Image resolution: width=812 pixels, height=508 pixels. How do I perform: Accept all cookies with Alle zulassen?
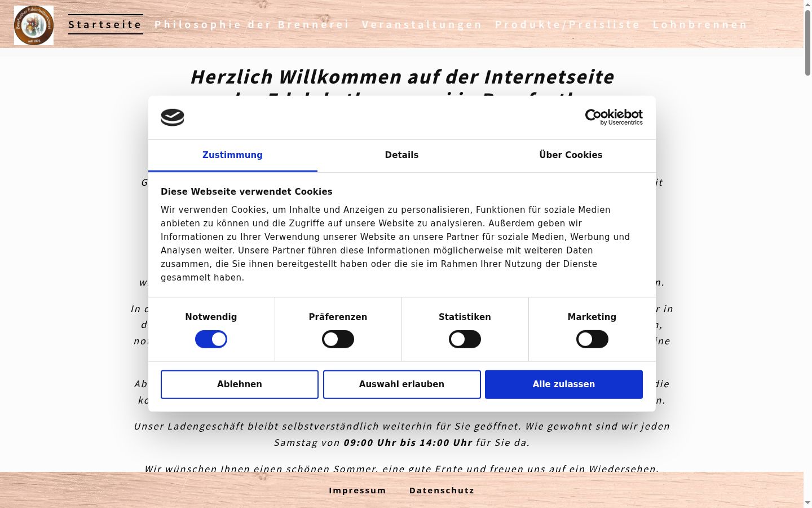(x=564, y=384)
